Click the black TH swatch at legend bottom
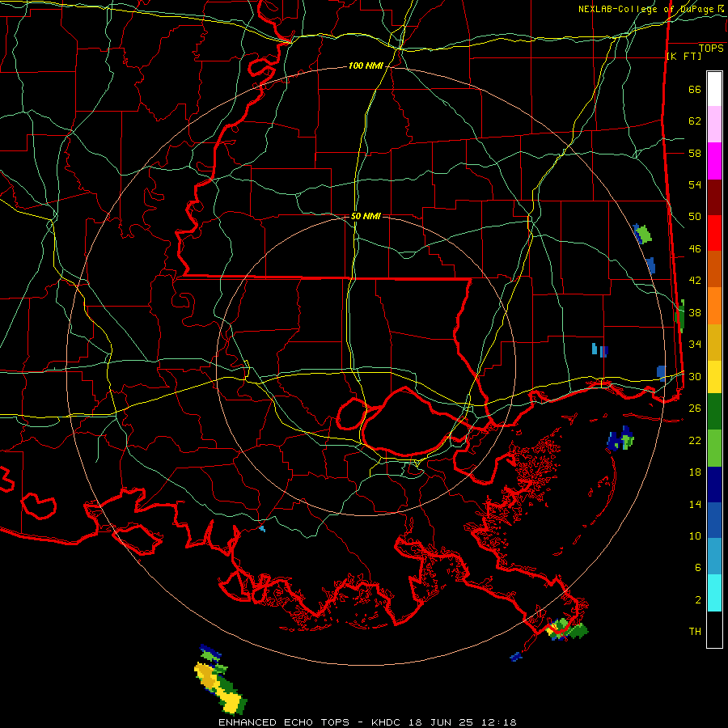This screenshot has height=728, width=728. coord(714,629)
